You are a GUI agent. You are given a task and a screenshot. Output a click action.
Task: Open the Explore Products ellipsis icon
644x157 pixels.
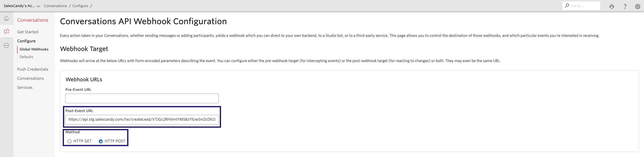pyautogui.click(x=6, y=45)
